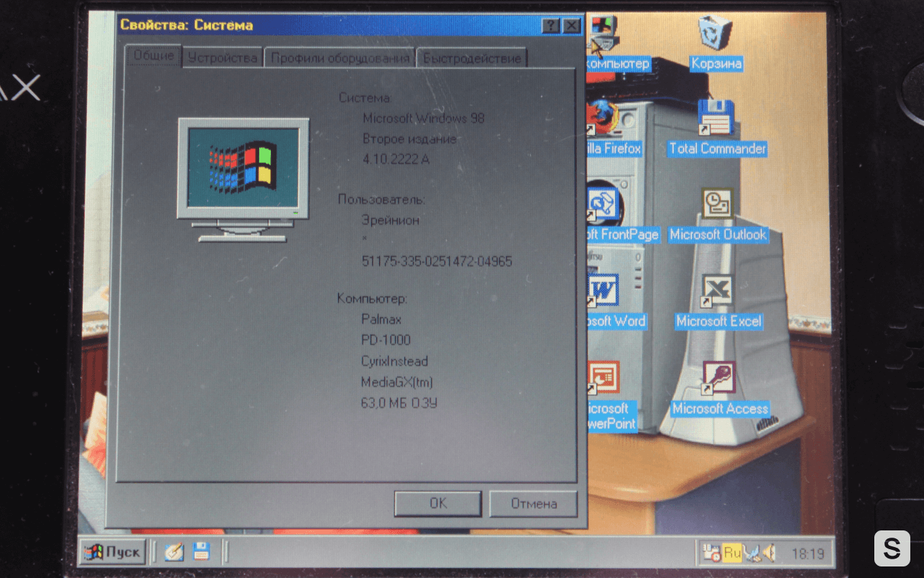Open Microsoft Excel desktop shortcut
The height and width of the screenshot is (578, 924).
point(717,291)
